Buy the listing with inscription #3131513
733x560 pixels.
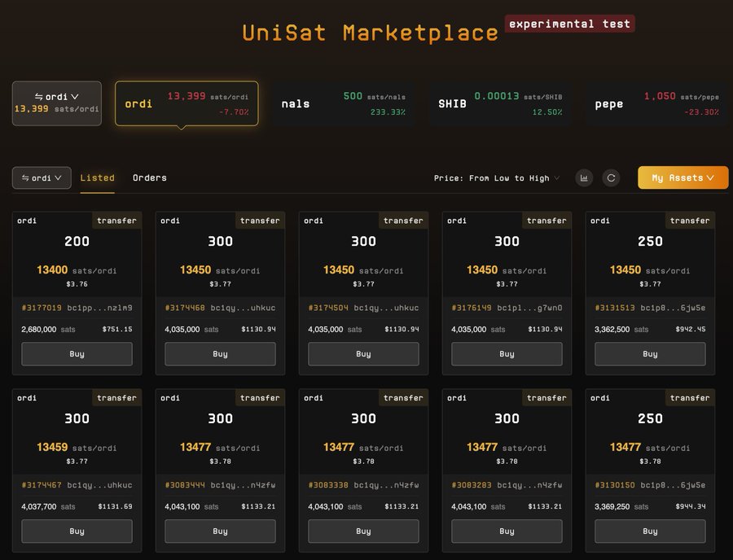[x=650, y=354]
